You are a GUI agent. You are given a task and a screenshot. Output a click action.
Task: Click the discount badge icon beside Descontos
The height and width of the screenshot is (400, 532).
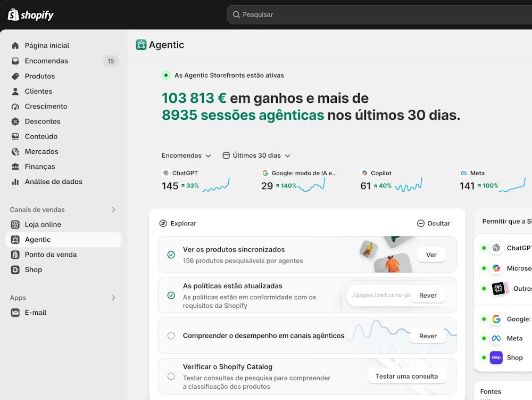(x=15, y=121)
